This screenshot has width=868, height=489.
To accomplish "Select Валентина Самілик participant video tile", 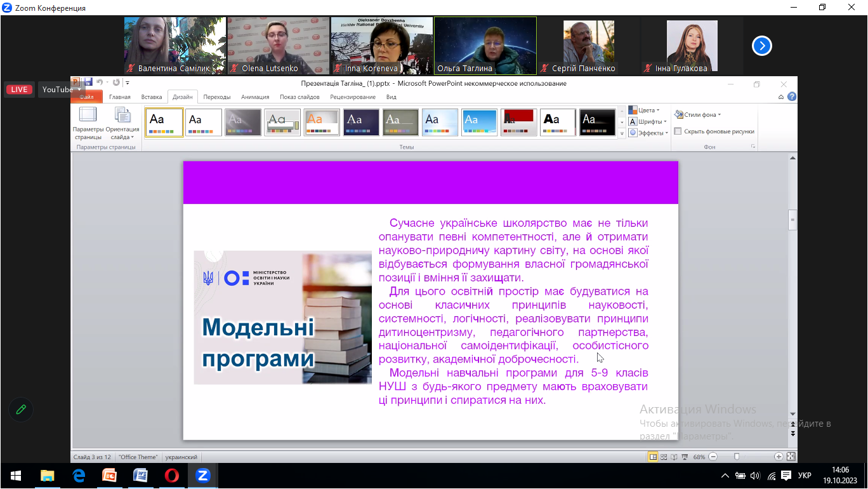I will click(x=175, y=46).
